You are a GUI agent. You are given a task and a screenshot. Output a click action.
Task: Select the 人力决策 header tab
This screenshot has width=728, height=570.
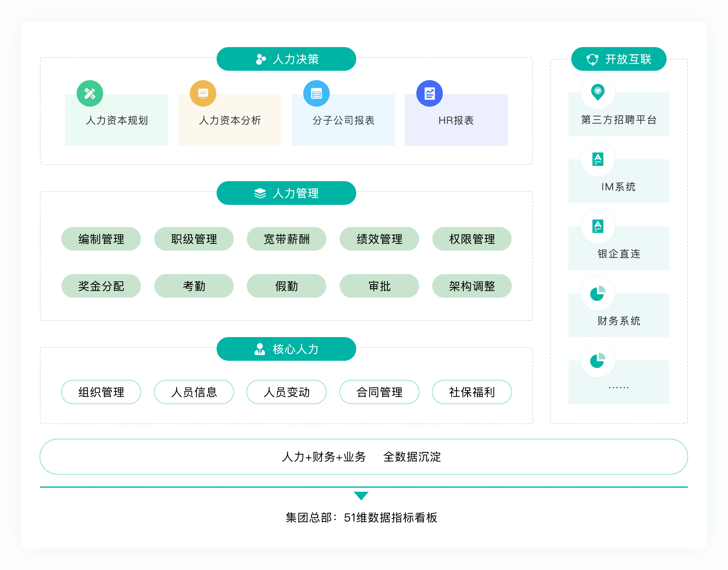pyautogui.click(x=286, y=59)
